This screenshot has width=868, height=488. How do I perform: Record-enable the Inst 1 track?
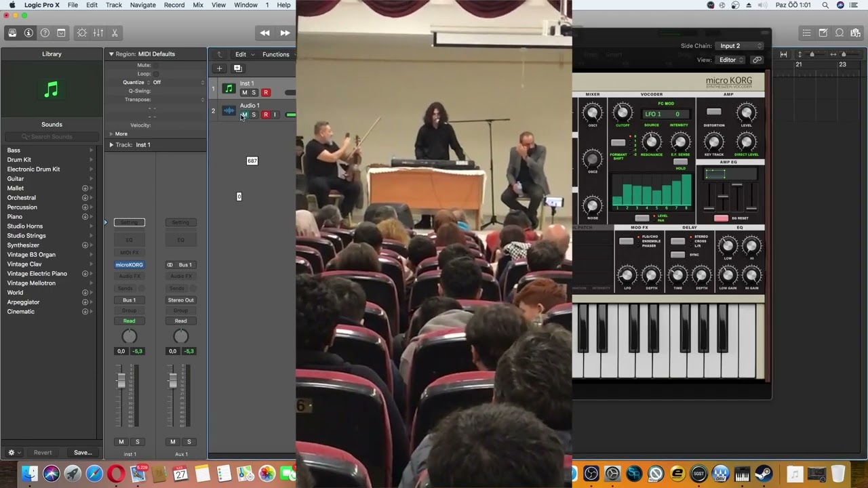click(266, 93)
